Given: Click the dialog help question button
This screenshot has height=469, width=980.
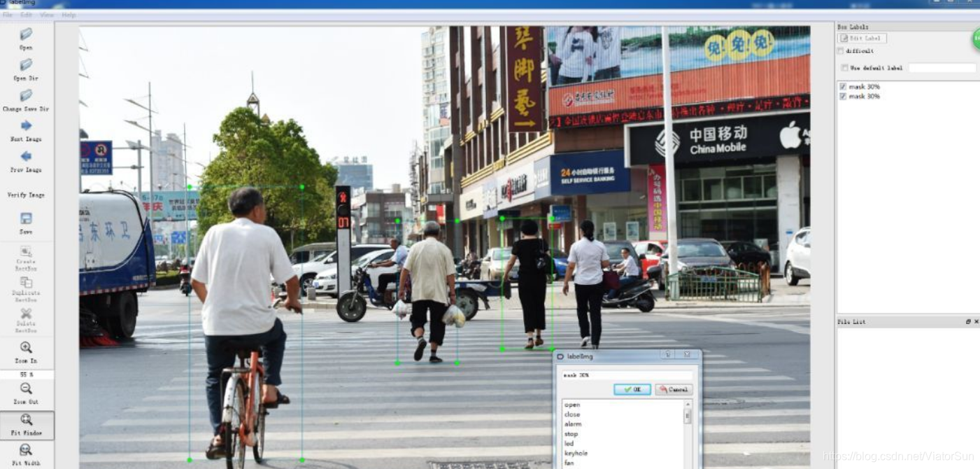Looking at the screenshot, I should (667, 355).
